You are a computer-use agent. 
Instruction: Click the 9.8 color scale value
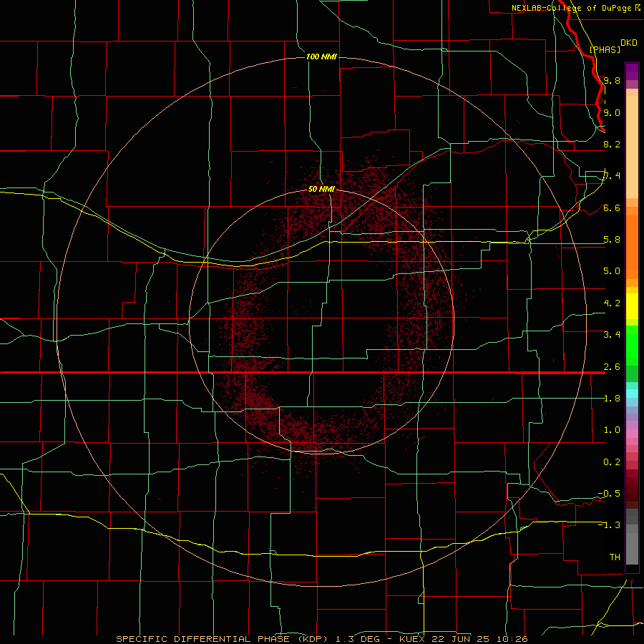pos(612,80)
